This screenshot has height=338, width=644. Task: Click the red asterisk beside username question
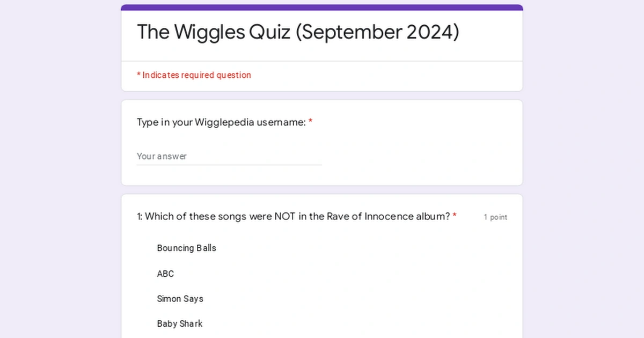[310, 122]
